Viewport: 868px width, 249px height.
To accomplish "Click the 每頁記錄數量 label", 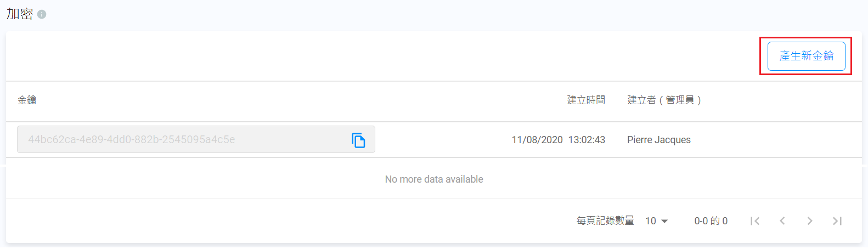I will pos(605,221).
